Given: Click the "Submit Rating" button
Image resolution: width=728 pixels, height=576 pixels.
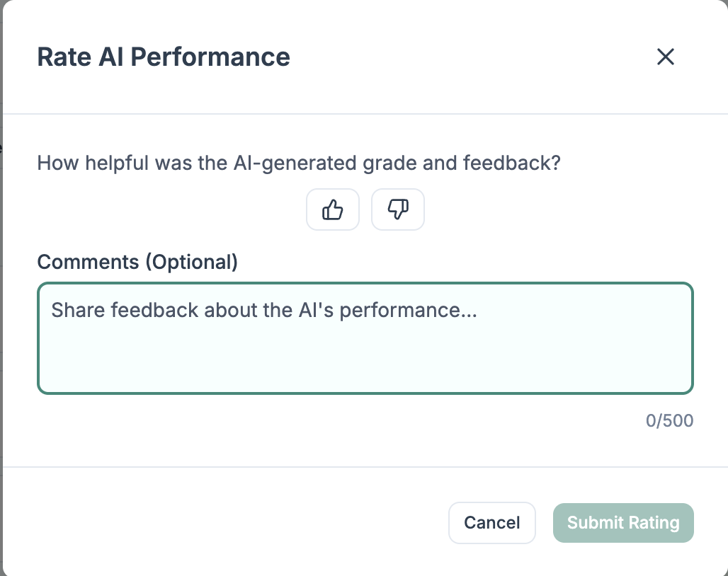Looking at the screenshot, I should (x=623, y=523).
